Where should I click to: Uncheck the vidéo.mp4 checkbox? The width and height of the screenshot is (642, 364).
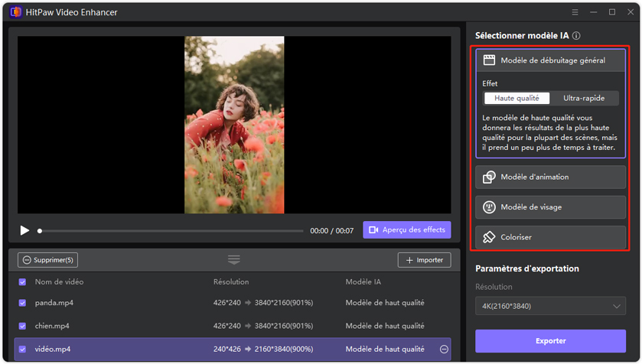click(x=22, y=349)
